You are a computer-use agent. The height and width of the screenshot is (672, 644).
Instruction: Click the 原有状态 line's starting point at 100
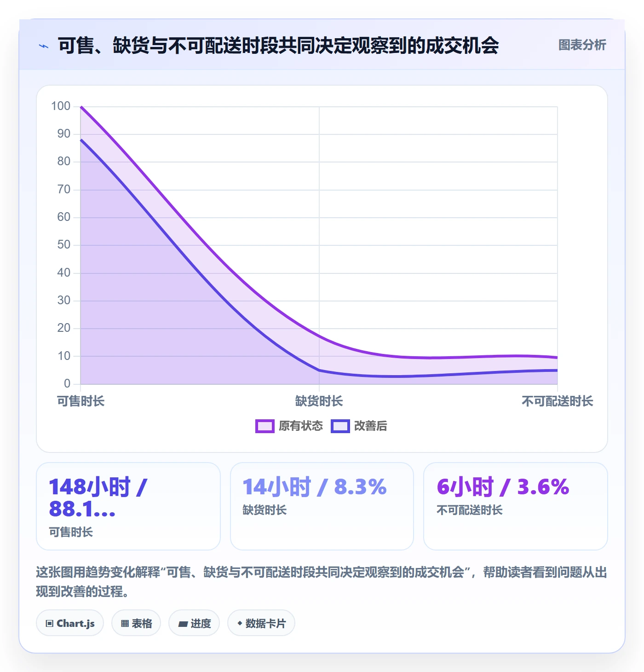(81, 107)
